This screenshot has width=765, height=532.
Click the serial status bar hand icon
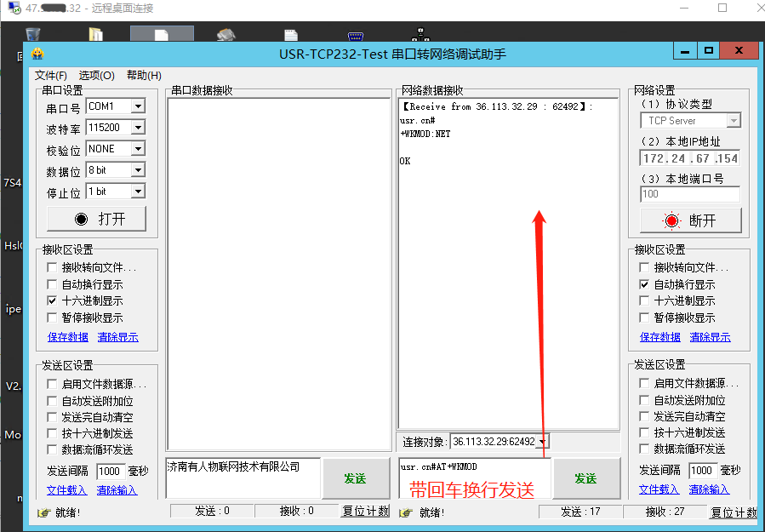(x=44, y=512)
